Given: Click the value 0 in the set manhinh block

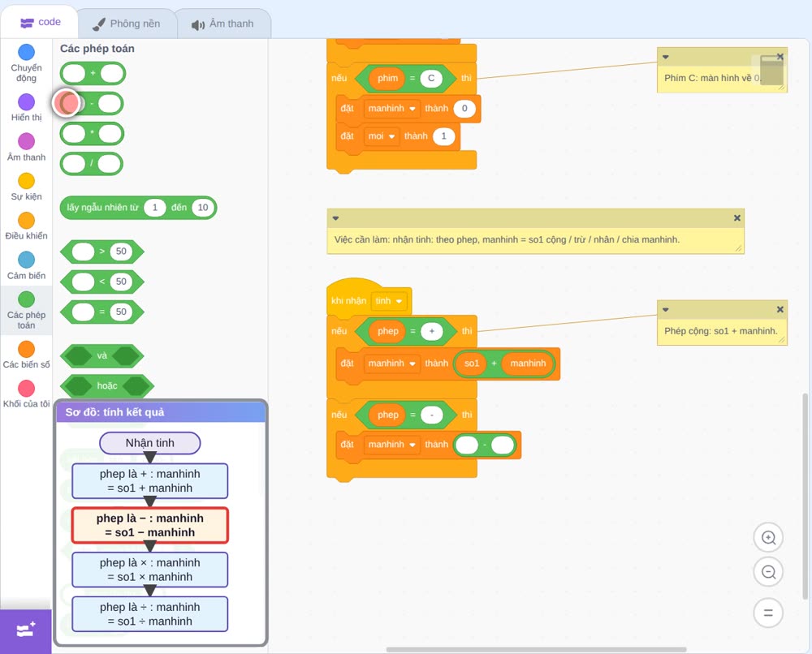Looking at the screenshot, I should coord(464,108).
